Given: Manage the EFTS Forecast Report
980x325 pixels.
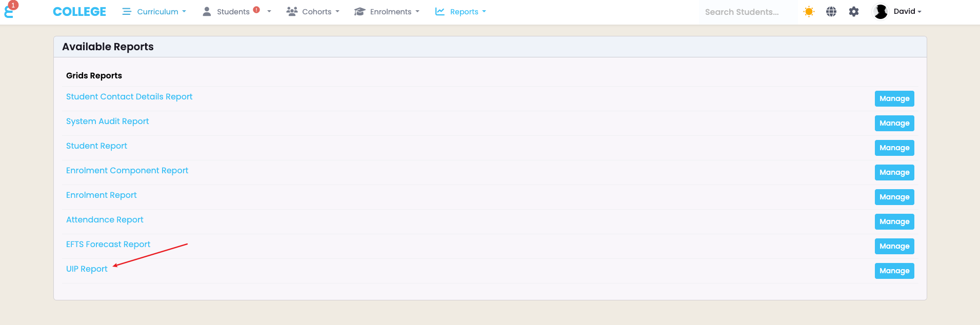Looking at the screenshot, I should 894,246.
